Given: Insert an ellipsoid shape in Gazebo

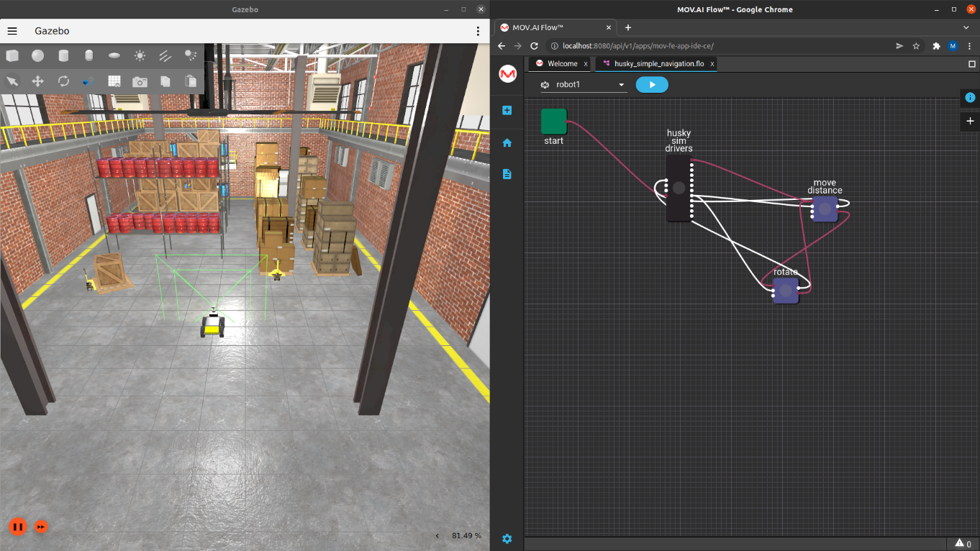Looking at the screenshot, I should pos(114,55).
